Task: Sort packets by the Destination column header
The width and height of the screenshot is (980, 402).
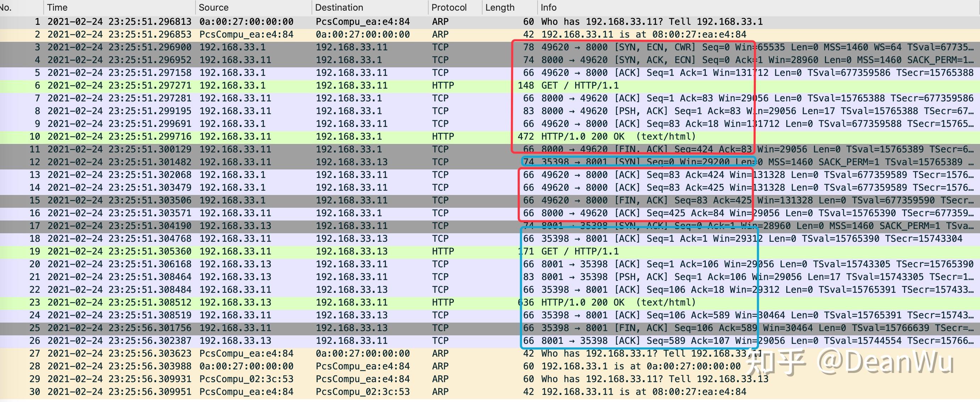Action: 338,7
